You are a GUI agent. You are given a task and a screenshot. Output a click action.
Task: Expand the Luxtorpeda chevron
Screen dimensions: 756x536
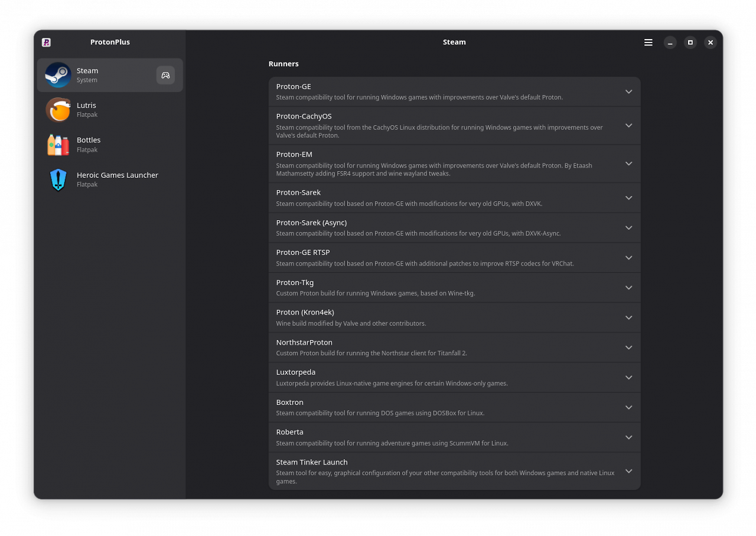pos(628,377)
